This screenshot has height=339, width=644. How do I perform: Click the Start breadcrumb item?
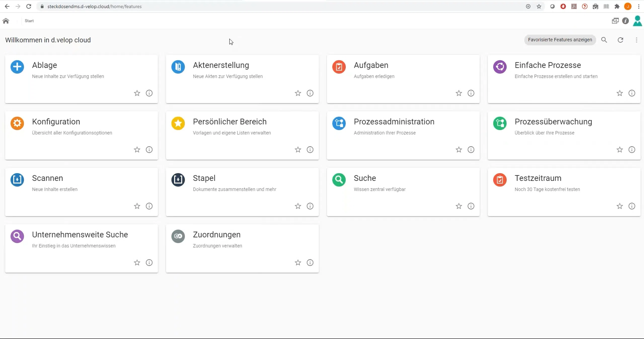point(29,21)
